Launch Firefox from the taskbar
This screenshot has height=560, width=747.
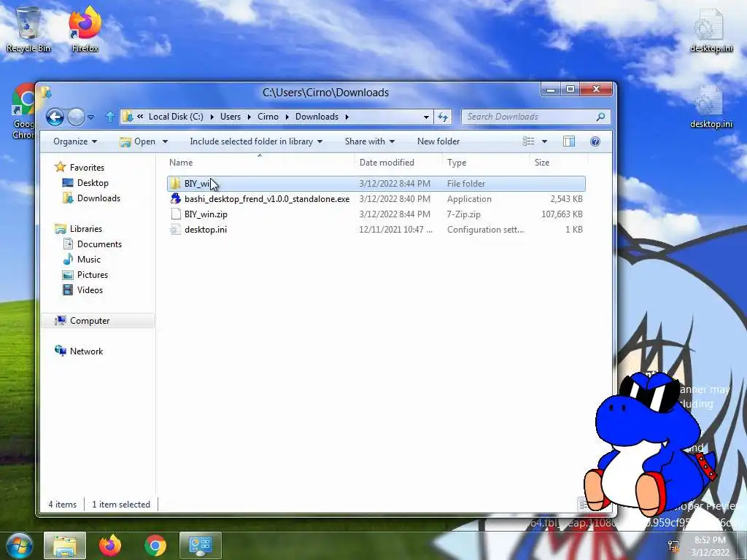pos(110,545)
